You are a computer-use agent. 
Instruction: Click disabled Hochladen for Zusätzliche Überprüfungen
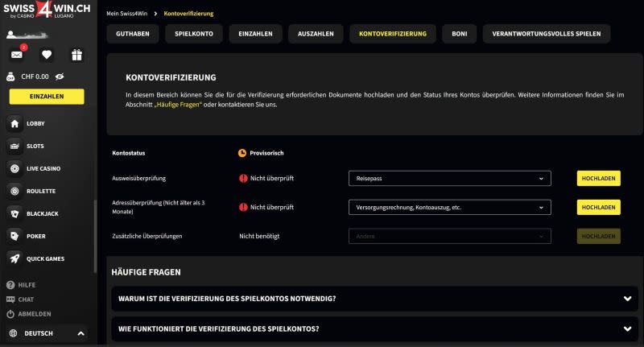(x=598, y=236)
